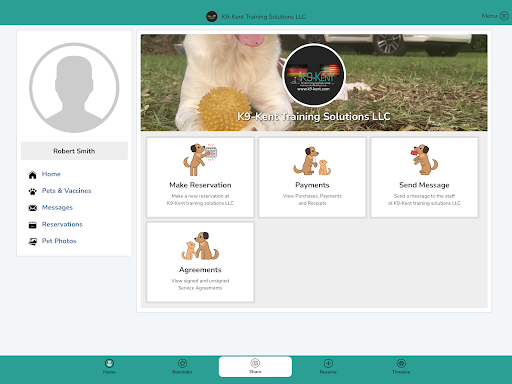Image resolution: width=512 pixels, height=384 pixels.
Task: Open Messages sidebar link
Action: click(57, 207)
